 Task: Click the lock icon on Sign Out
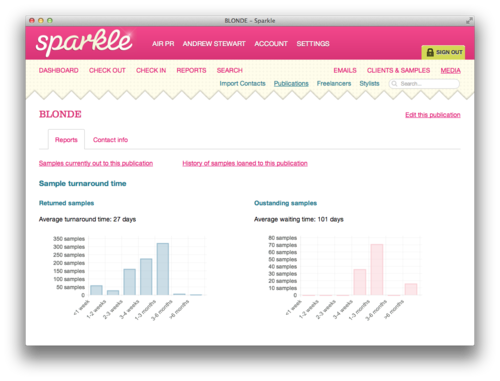coord(430,52)
